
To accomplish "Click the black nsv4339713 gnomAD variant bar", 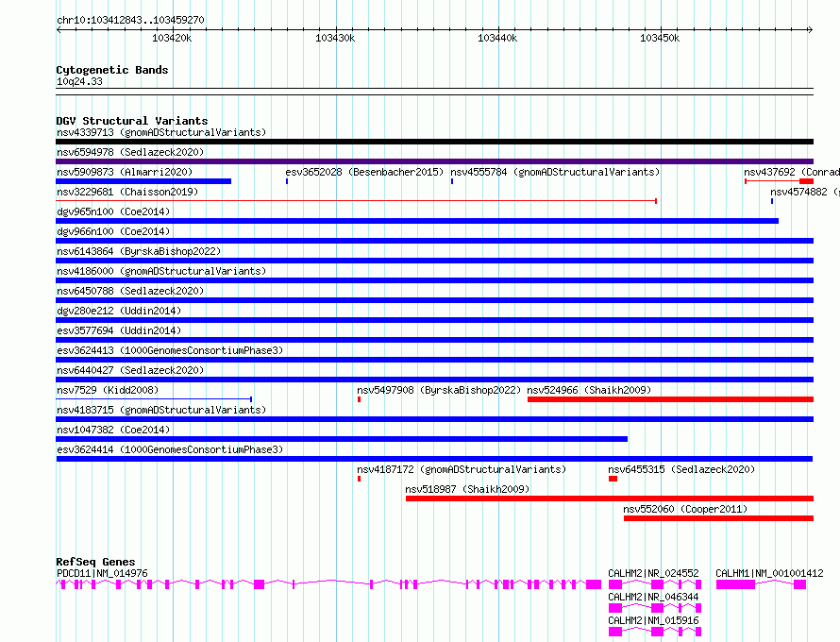I will coord(434,142).
